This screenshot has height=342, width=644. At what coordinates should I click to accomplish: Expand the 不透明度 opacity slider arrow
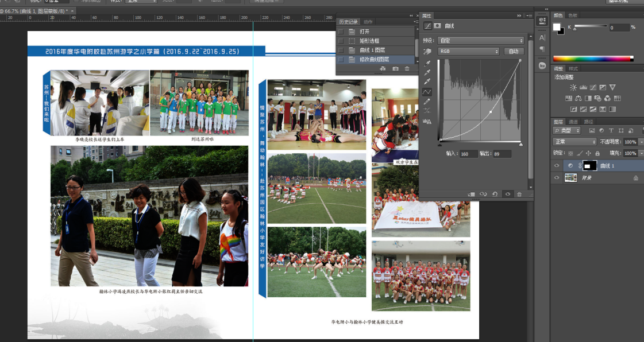[641, 142]
